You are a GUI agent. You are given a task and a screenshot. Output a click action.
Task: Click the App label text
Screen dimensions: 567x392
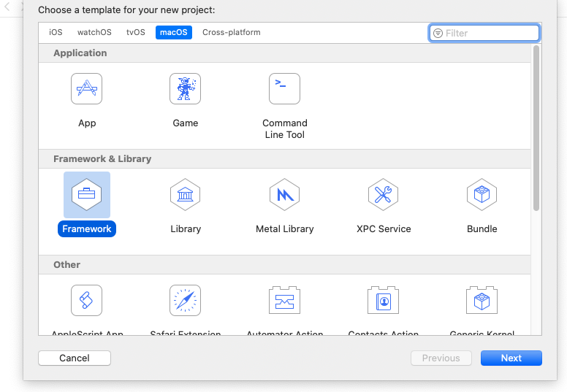(x=87, y=123)
